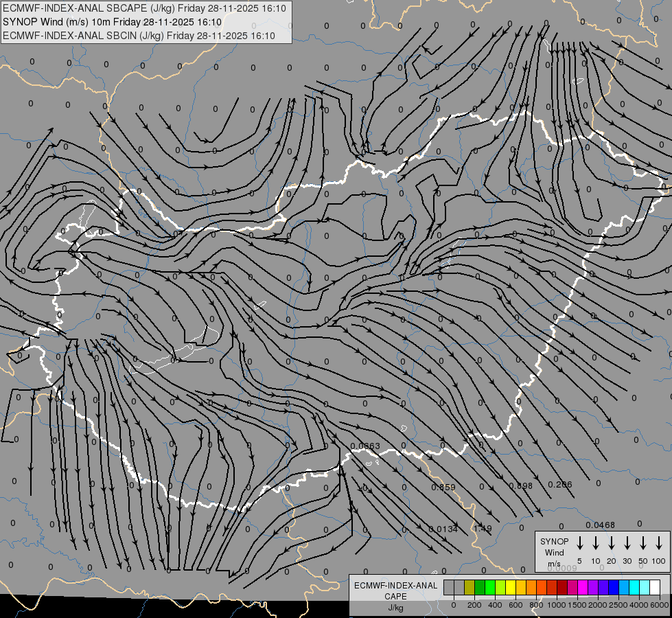Pick the amber CAPE swatch at 600

pos(521,587)
